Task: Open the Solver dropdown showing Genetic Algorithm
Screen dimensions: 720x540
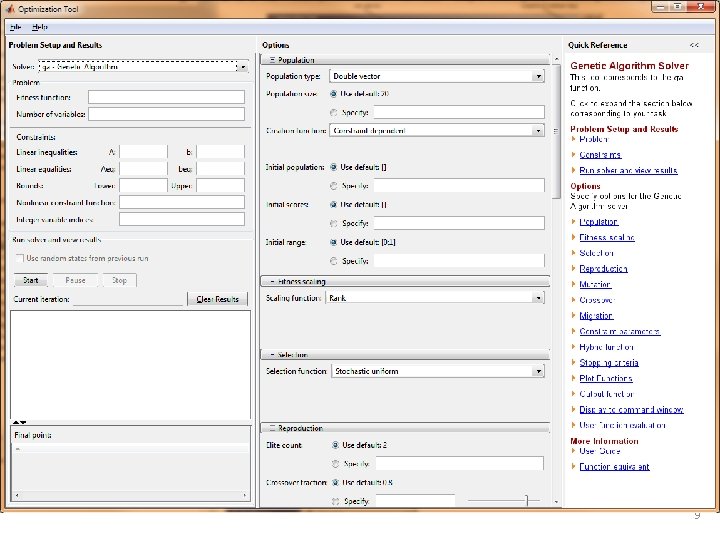Action: click(143, 67)
